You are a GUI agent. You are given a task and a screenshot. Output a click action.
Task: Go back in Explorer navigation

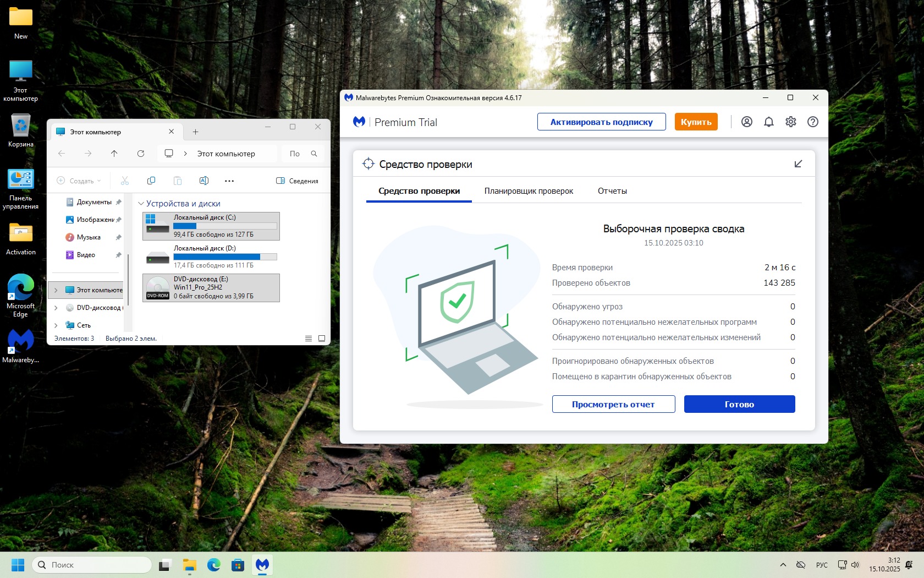[62, 154]
